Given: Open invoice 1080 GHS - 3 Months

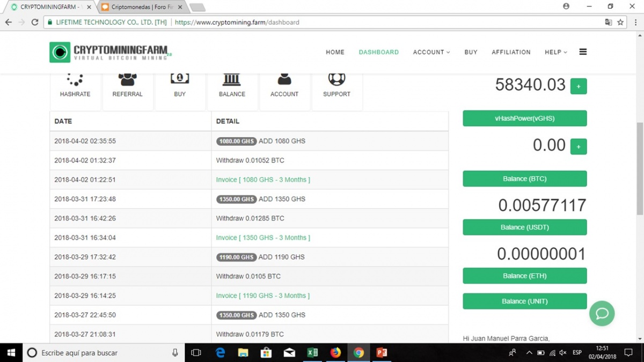Looking at the screenshot, I should 263,180.
